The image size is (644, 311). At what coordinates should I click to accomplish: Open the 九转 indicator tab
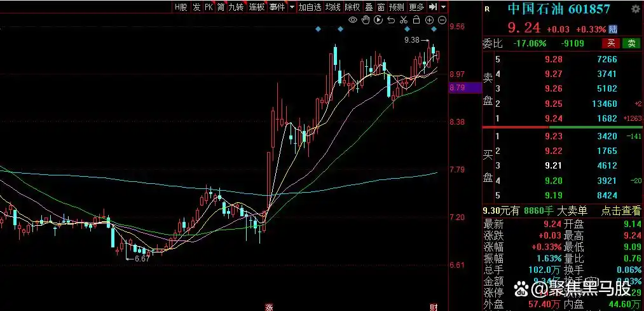pos(236,7)
